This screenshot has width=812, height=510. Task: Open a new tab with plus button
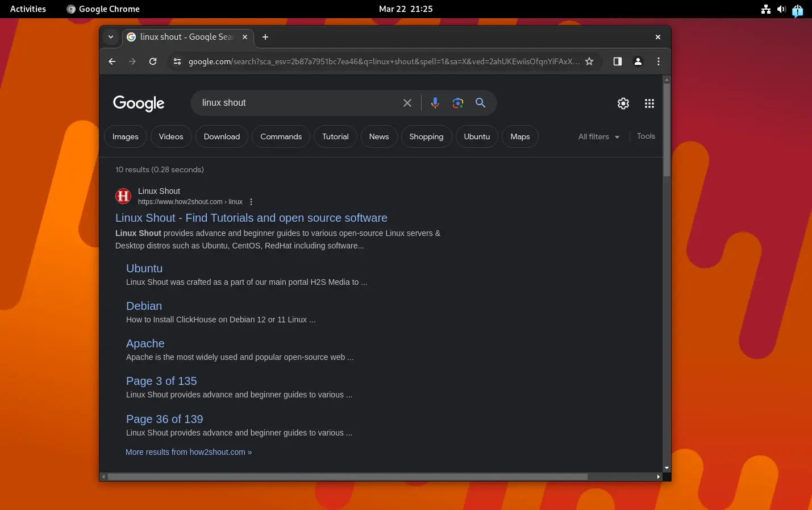[265, 37]
